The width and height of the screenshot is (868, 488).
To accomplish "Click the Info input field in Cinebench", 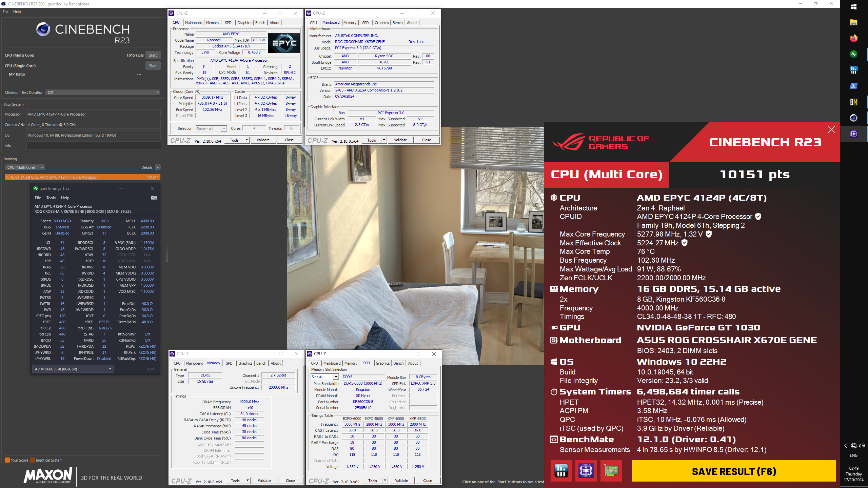I will (x=94, y=146).
